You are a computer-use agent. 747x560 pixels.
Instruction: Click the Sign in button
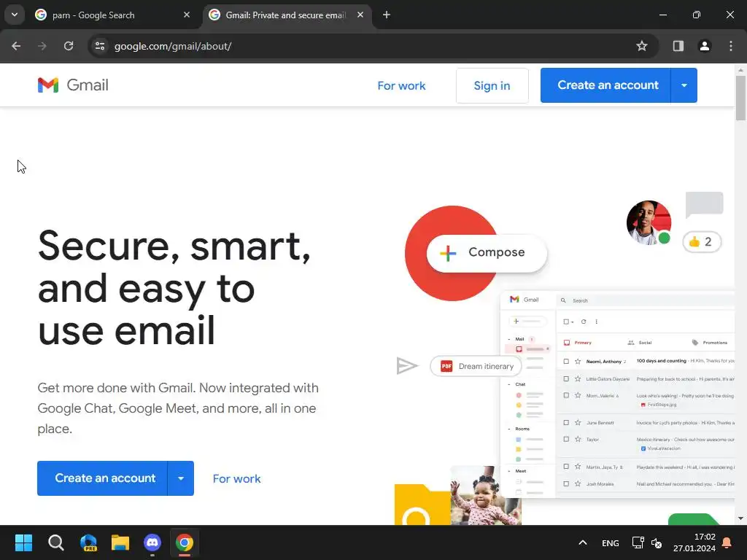pyautogui.click(x=492, y=86)
